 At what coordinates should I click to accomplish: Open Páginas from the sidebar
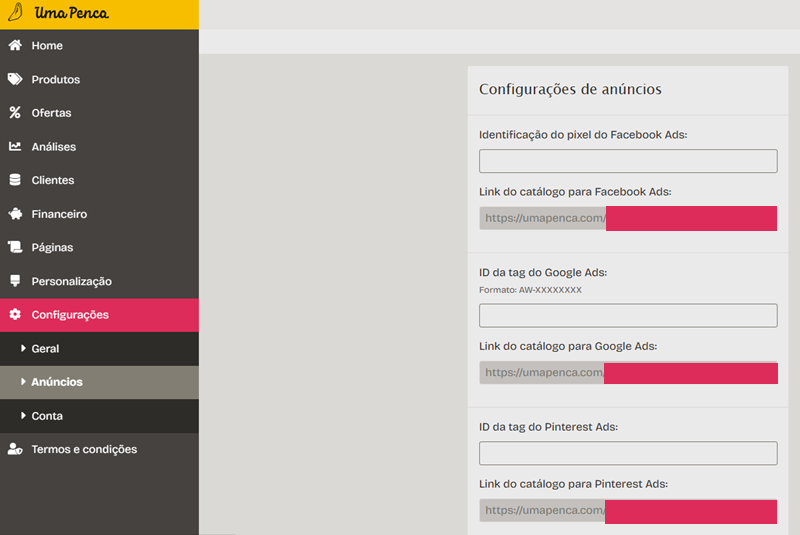point(99,247)
